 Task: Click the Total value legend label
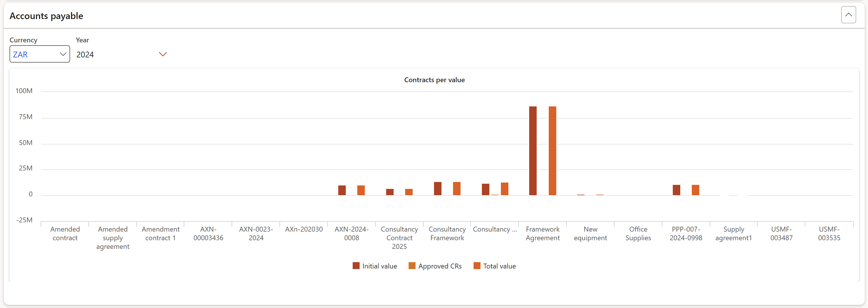[499, 266]
